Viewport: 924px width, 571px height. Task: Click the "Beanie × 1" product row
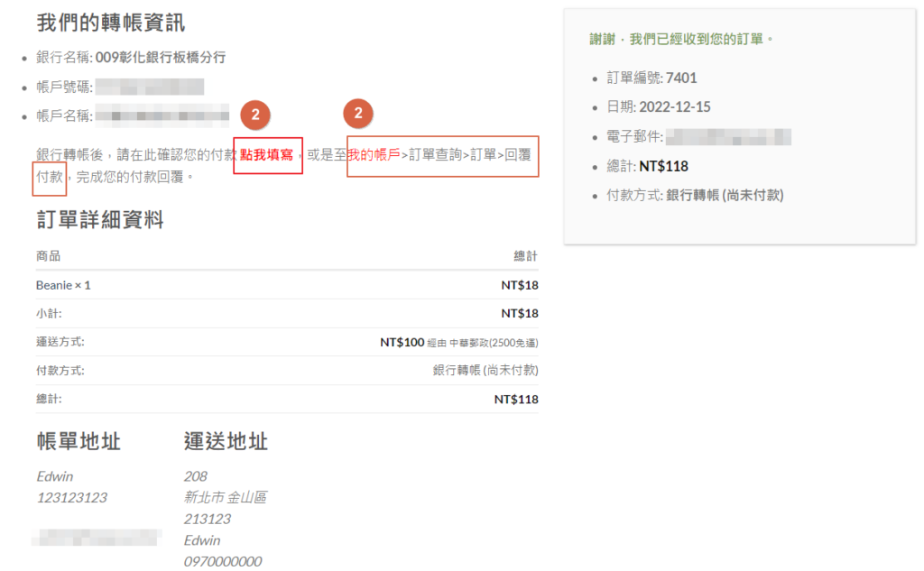coord(63,285)
